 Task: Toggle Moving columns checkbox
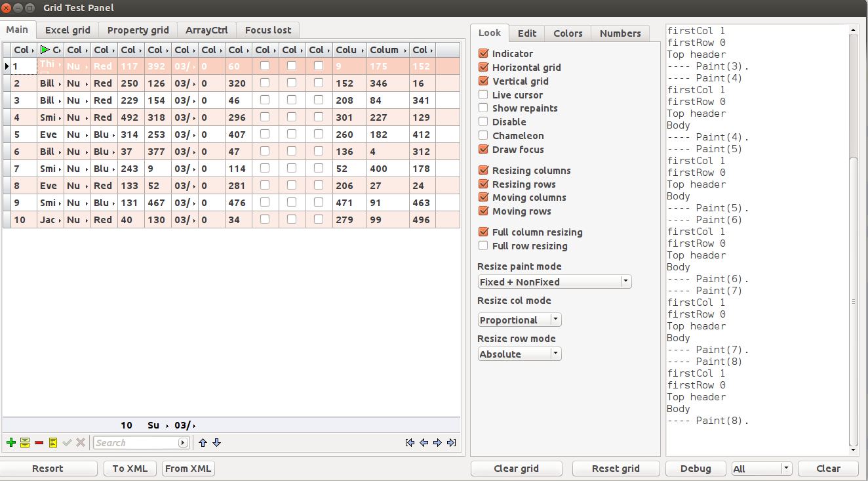484,198
